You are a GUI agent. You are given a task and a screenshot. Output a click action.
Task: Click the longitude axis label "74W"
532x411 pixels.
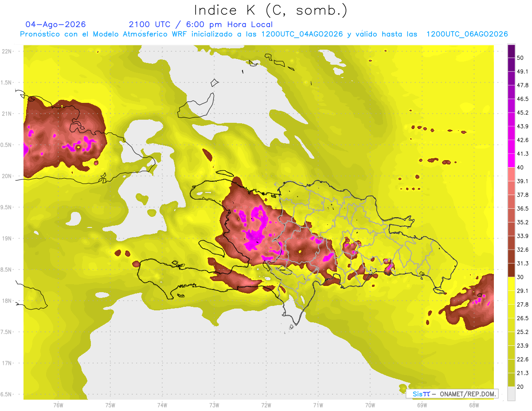coord(162,405)
